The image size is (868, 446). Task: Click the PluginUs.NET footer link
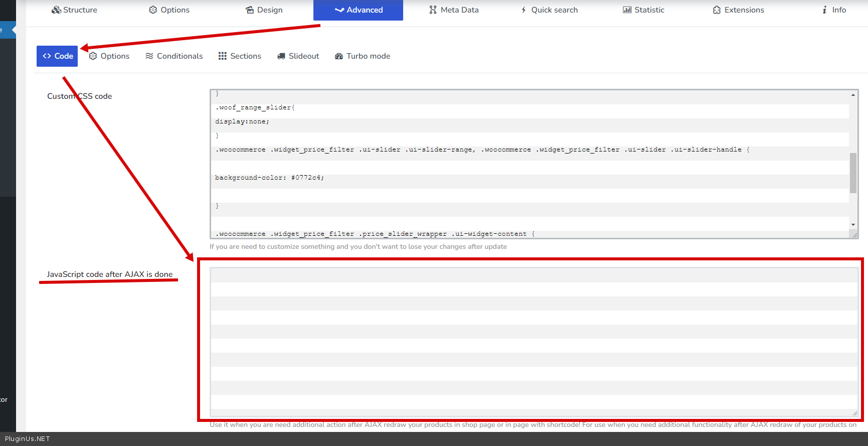point(28,439)
